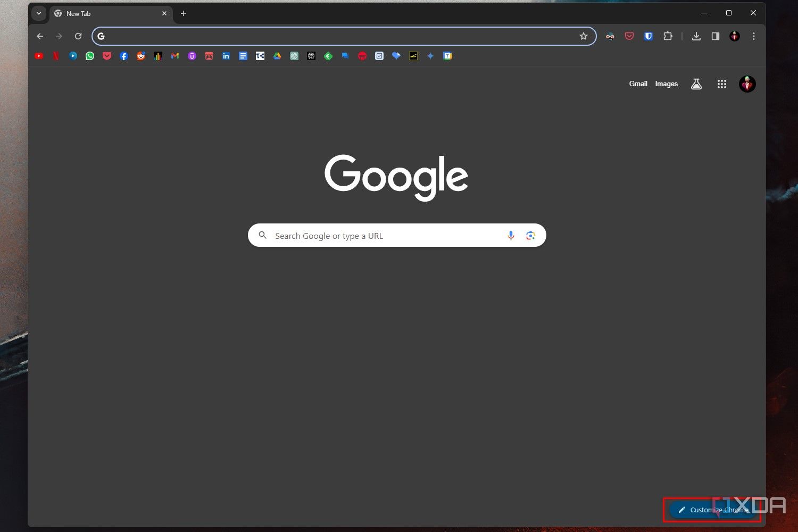This screenshot has height=532, width=798.
Task: Bookmark this tab with the star icon
Action: 584,36
